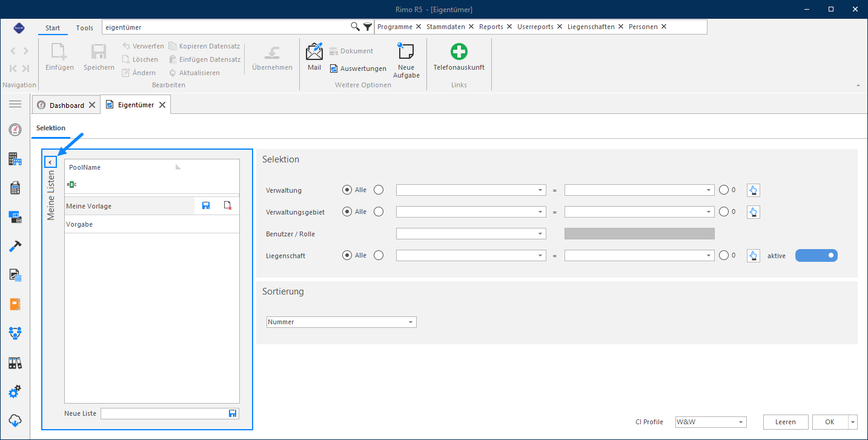868x440 pixels.
Task: Open the dashboard gauge sidebar icon
Action: pos(15,130)
